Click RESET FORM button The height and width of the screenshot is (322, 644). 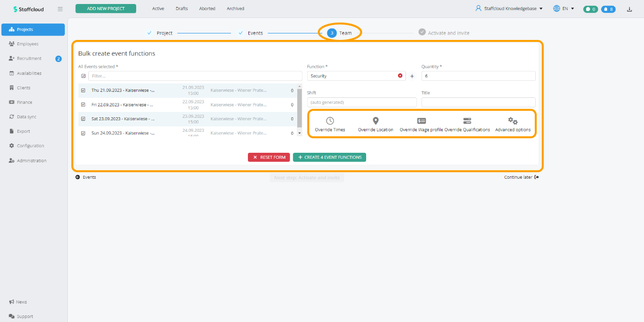click(269, 157)
